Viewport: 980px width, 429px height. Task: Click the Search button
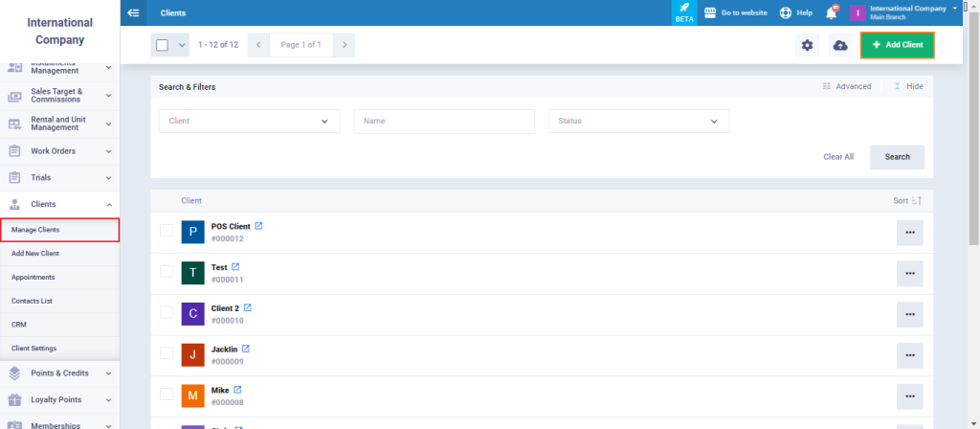pos(897,157)
